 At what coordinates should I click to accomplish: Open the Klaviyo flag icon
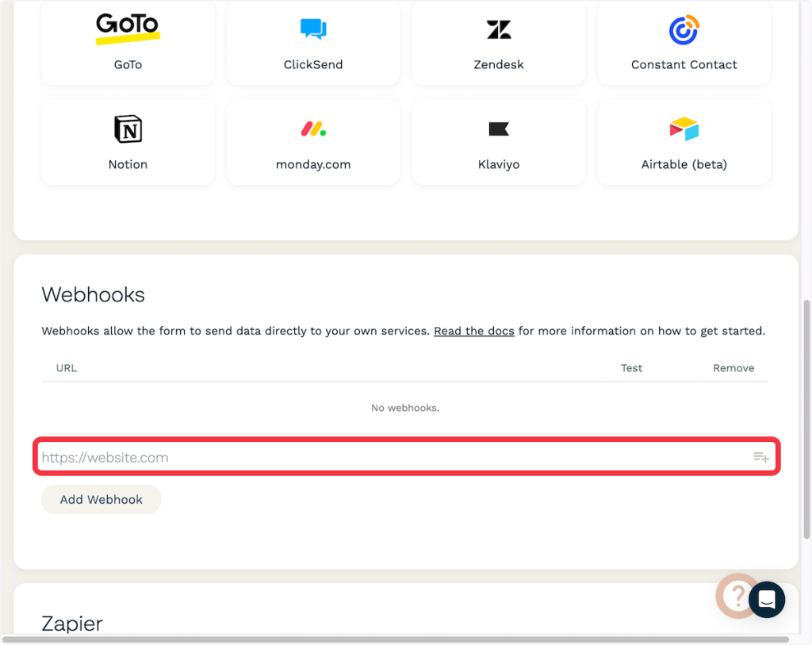(x=499, y=129)
